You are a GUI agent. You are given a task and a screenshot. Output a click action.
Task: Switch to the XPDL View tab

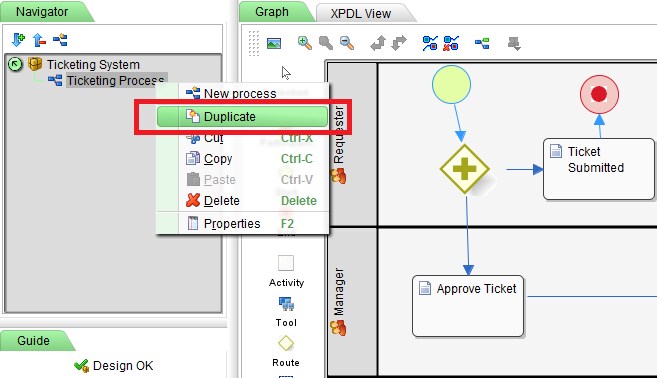click(x=361, y=13)
